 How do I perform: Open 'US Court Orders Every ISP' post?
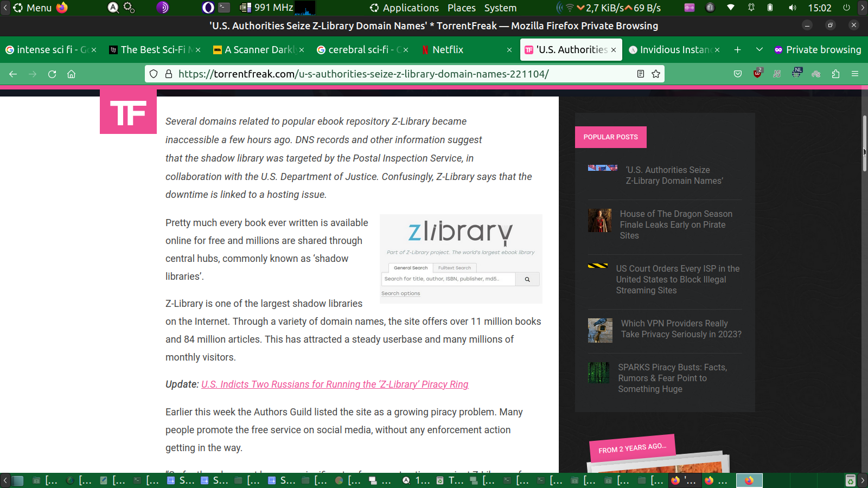pyautogui.click(x=678, y=279)
